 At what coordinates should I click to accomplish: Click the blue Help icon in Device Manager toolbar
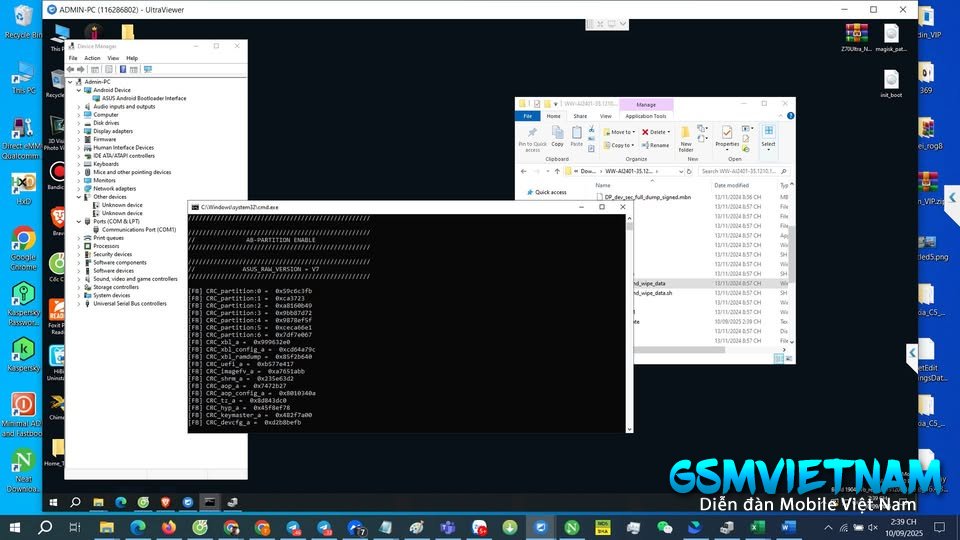[x=122, y=69]
